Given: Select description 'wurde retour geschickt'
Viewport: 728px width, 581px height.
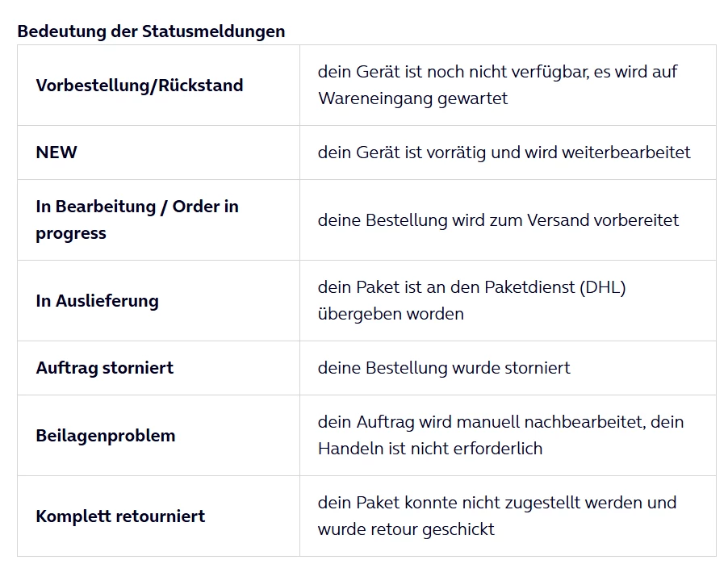Looking at the screenshot, I should click(x=406, y=529).
